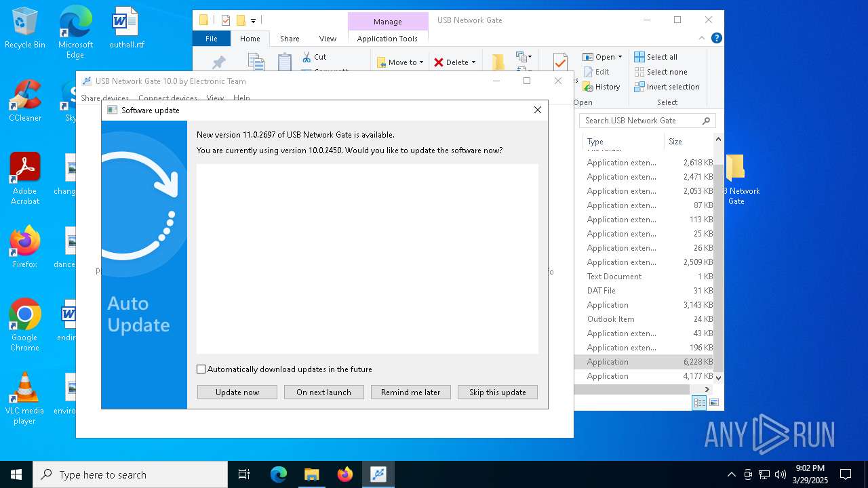Click the Pin to Quick access icon
The height and width of the screenshot is (488, 868).
tap(218, 62)
